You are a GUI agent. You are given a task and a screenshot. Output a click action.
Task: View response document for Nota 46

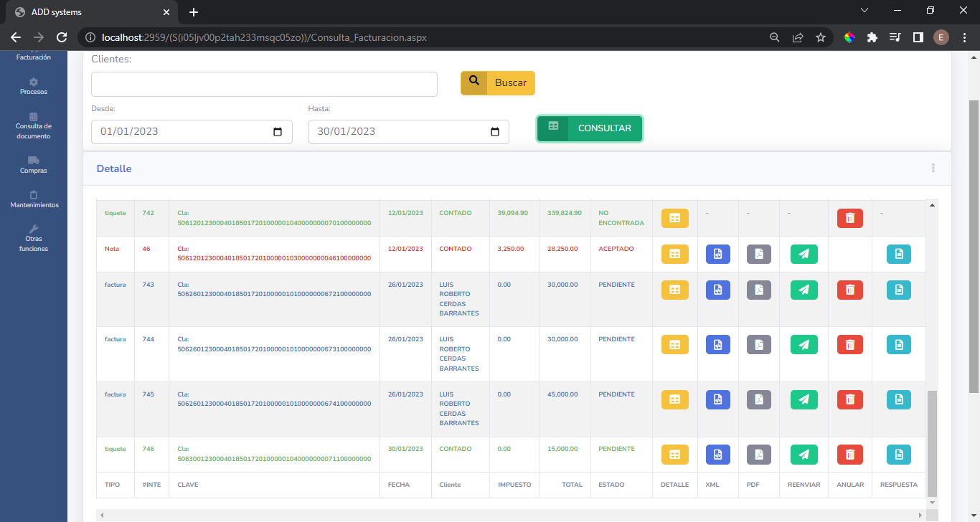click(899, 254)
